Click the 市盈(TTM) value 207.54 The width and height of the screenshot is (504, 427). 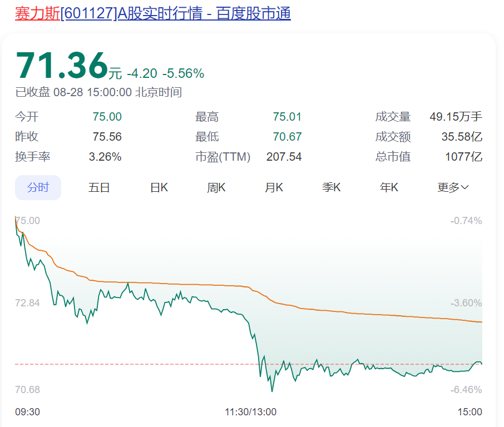pos(284,157)
